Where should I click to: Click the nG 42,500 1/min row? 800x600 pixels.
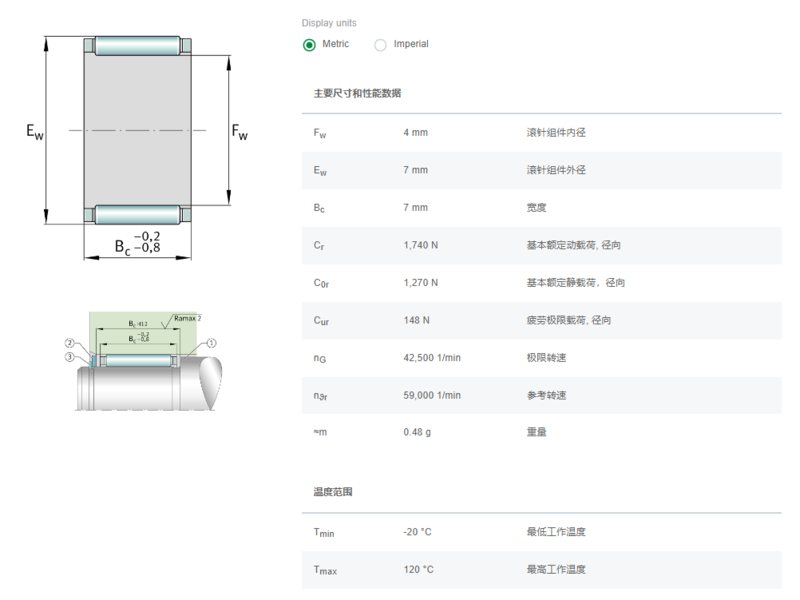pos(541,358)
